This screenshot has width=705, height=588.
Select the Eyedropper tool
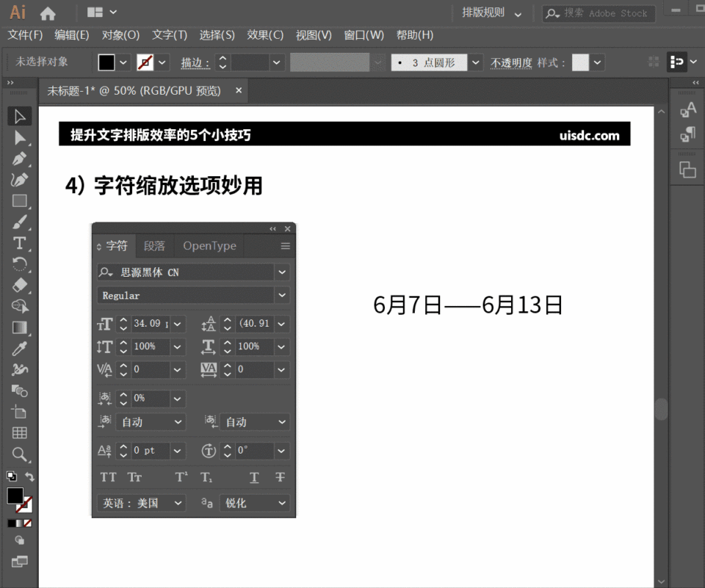coord(20,350)
